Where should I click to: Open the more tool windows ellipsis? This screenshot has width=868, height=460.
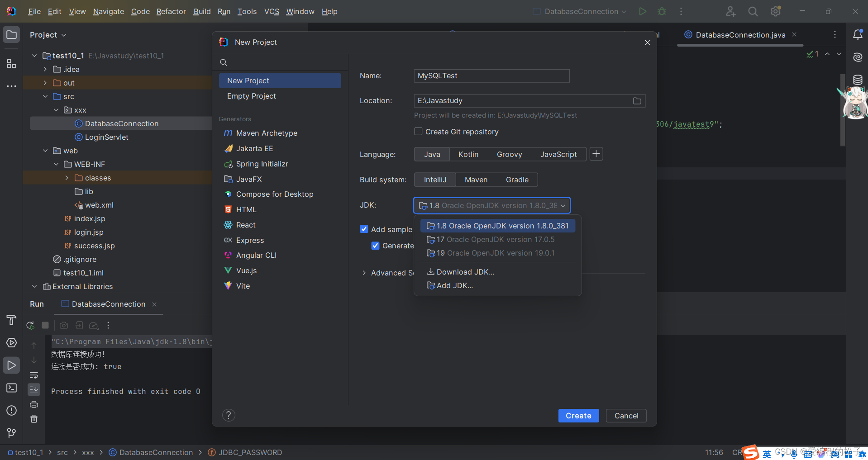click(x=11, y=86)
